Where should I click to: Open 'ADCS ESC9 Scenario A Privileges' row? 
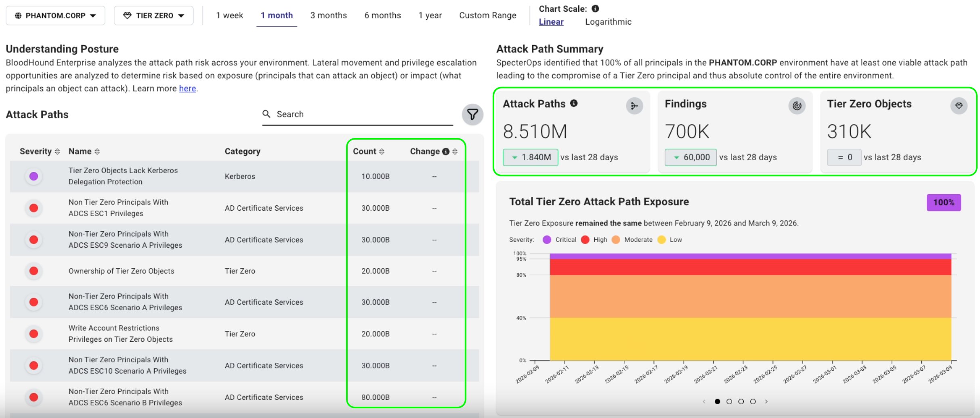pyautogui.click(x=244, y=240)
